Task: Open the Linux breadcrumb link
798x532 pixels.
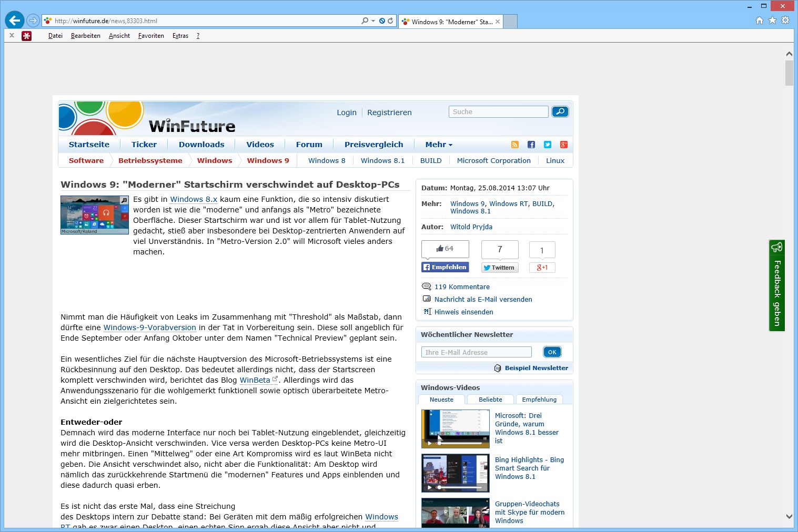Action: pos(555,160)
